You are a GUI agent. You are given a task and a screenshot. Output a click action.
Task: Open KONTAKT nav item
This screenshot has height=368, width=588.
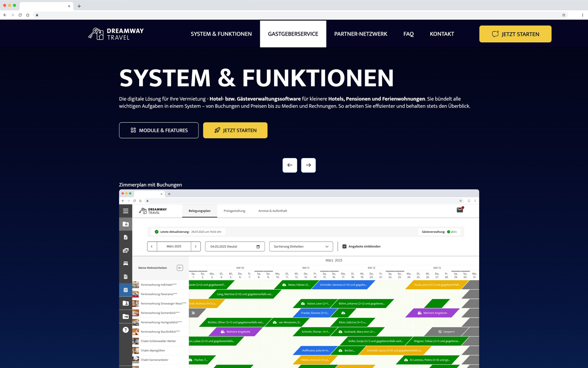[x=442, y=34]
